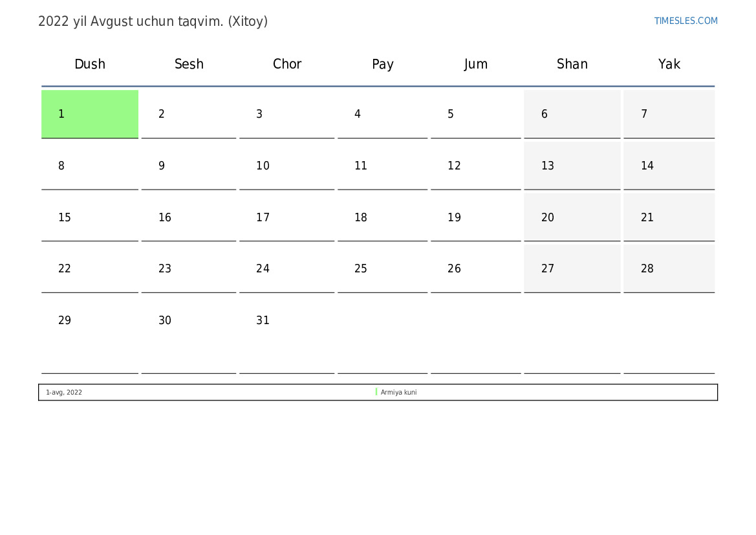The height and width of the screenshot is (535, 756).
Task: Pick day 10 in the calendar
Action: pyautogui.click(x=286, y=166)
